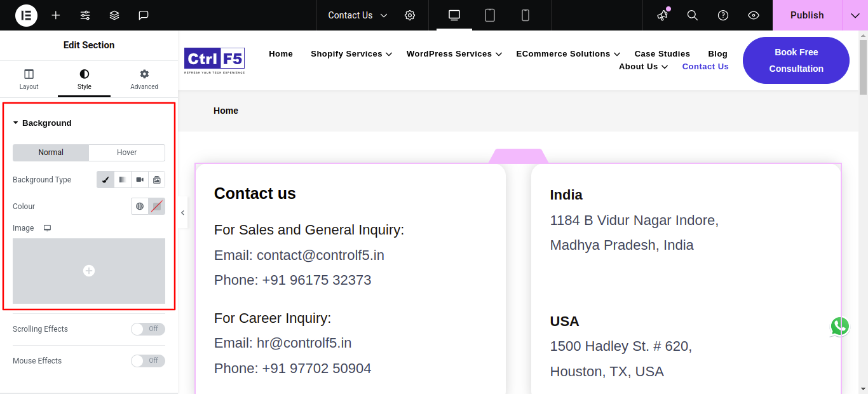868x394 pixels.
Task: Open the Structure layers icon
Action: point(114,15)
